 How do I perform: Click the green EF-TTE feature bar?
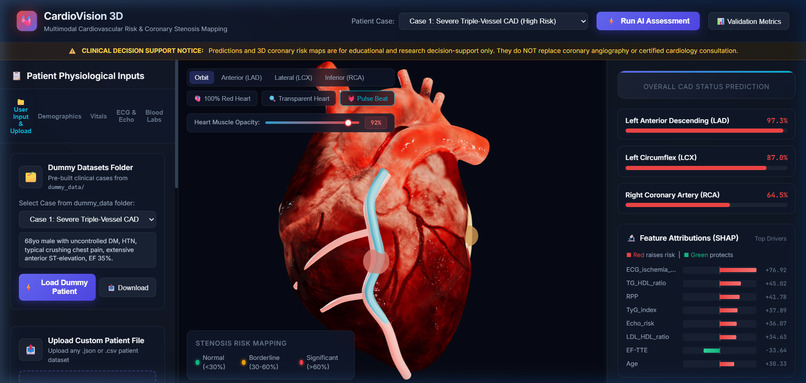point(711,350)
